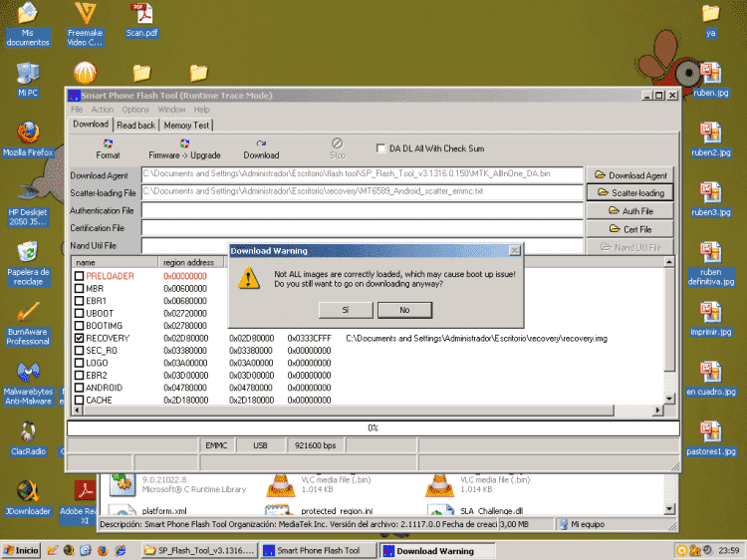Check the BOOTIMG partition checkbox

[x=79, y=326]
